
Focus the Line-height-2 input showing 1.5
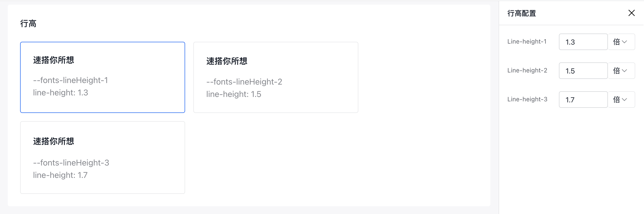(x=583, y=71)
